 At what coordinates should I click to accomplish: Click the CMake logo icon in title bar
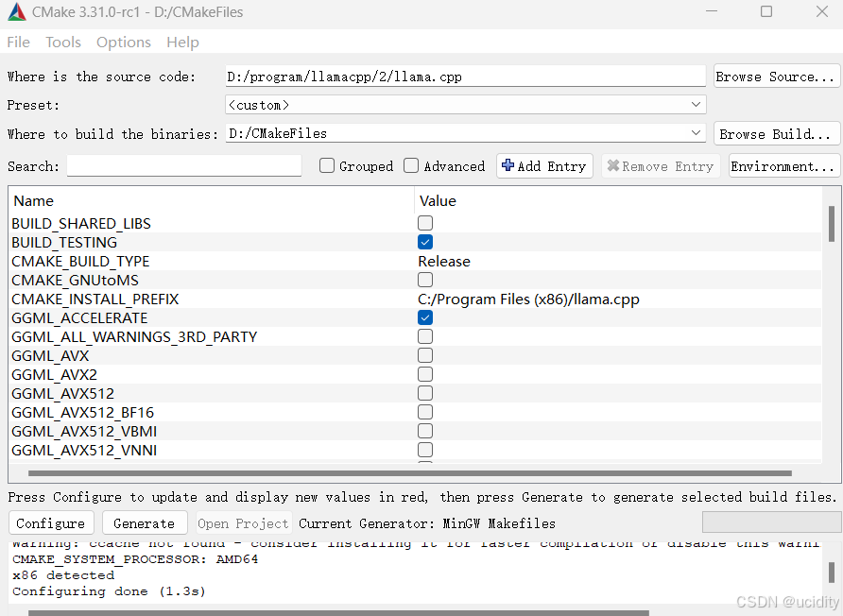point(17,12)
